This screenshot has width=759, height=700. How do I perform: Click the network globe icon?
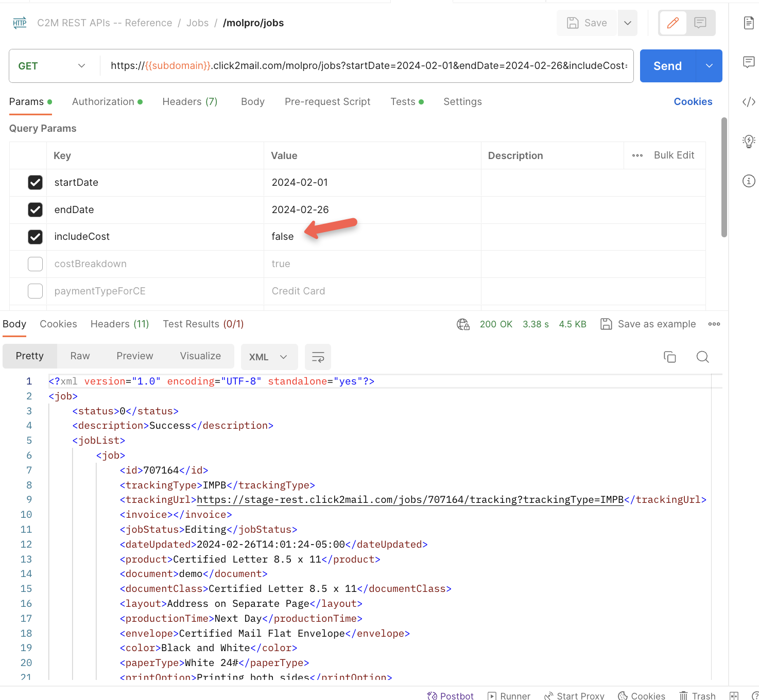[x=463, y=324]
